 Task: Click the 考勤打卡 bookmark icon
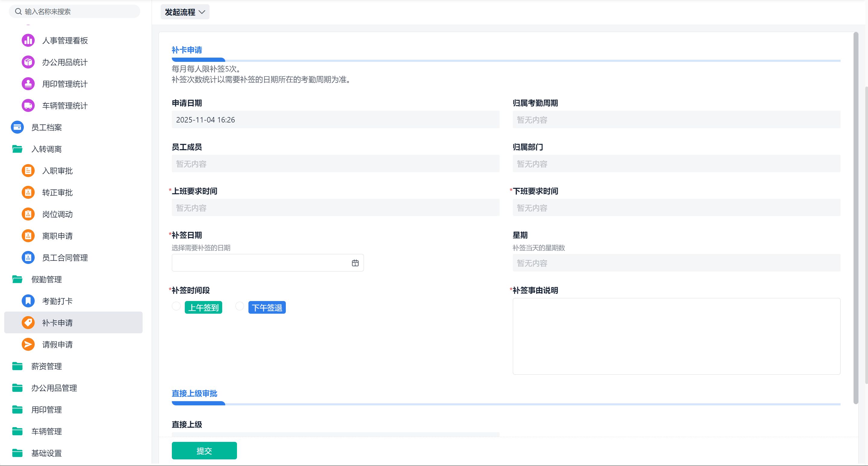point(28,301)
